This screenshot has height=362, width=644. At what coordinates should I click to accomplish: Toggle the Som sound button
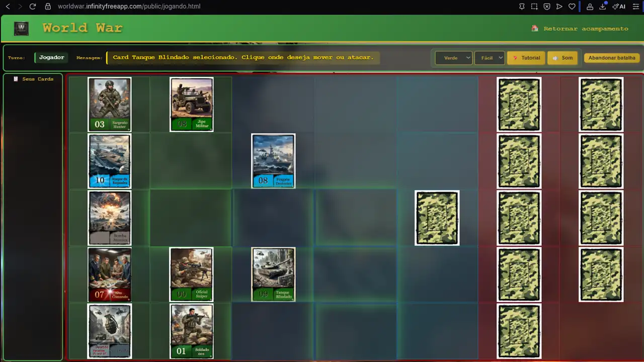click(x=562, y=58)
